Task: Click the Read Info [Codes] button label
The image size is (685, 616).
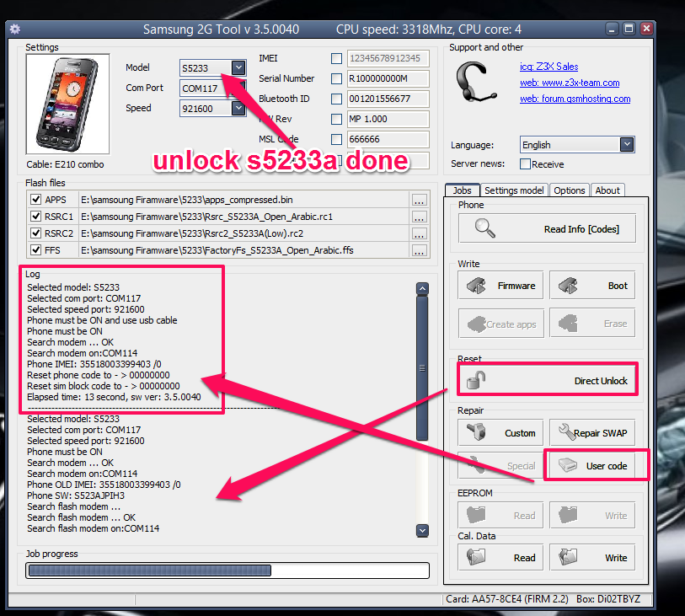Action: [x=581, y=229]
